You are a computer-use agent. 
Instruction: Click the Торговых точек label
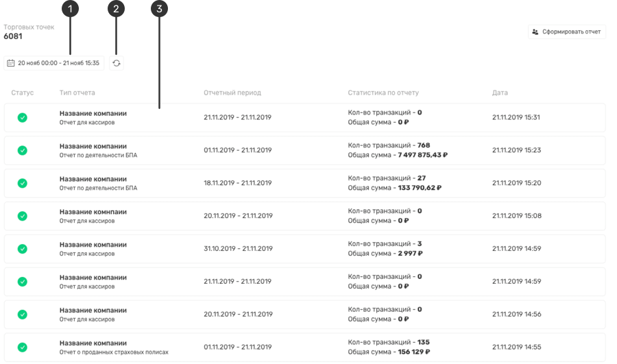[x=29, y=27]
